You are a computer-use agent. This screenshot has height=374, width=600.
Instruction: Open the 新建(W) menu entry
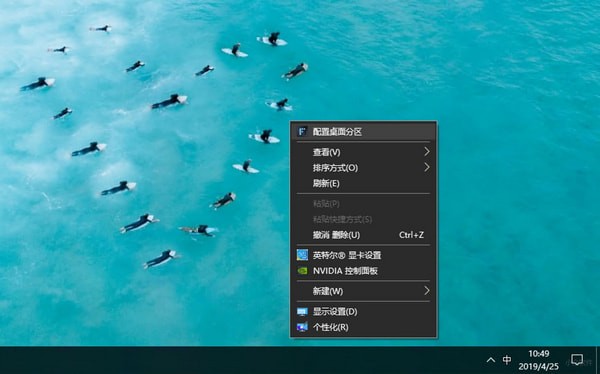(363, 291)
